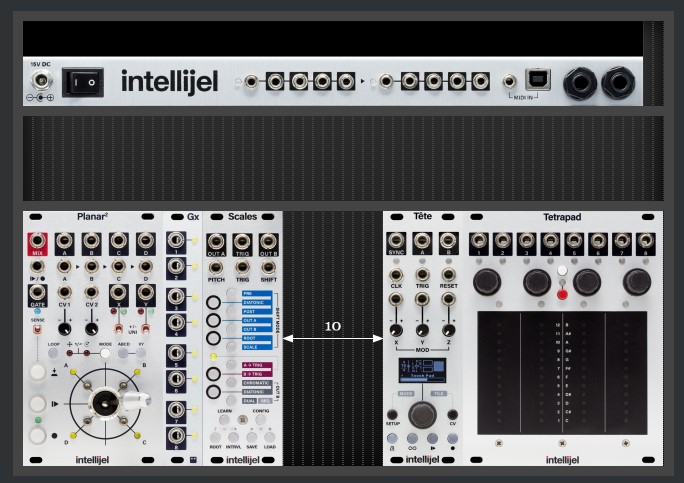Viewport: 684px width, 483px height.
Task: Click the SAVE button on Scales
Action: click(x=252, y=438)
